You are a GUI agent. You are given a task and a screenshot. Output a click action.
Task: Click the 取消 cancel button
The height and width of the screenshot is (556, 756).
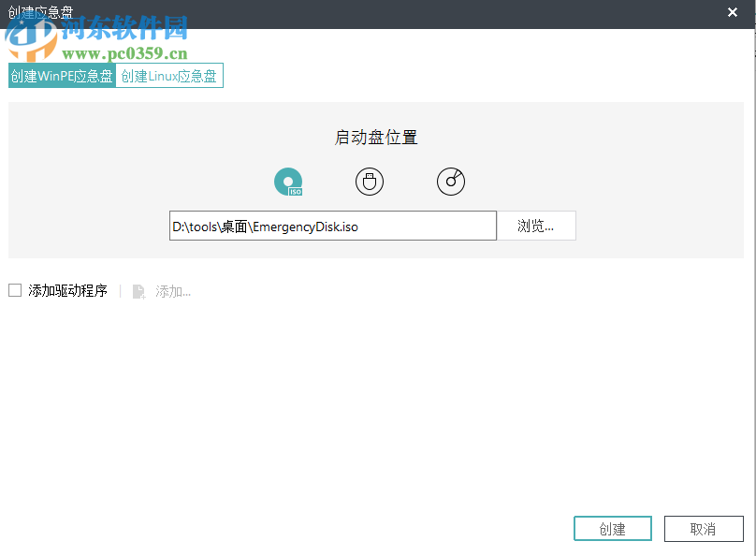pos(703,528)
